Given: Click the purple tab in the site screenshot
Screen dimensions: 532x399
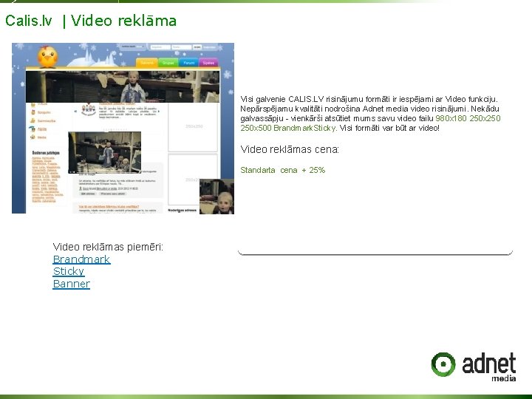Looking at the screenshot, I should click(x=208, y=63).
